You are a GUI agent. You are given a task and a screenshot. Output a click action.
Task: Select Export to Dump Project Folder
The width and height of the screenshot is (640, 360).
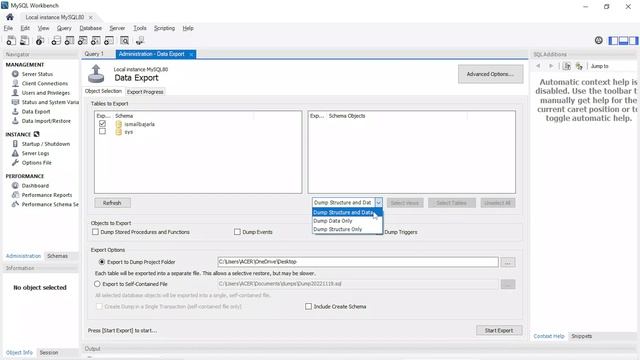coord(102,262)
